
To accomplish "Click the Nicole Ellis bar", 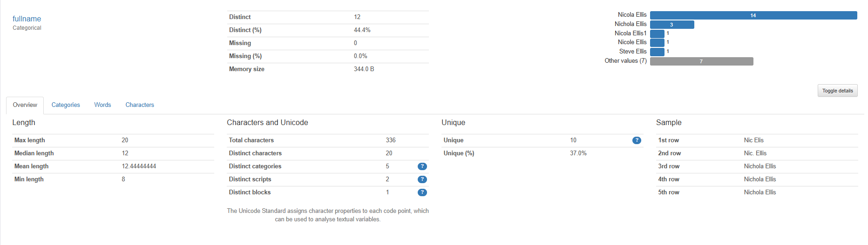I will [657, 43].
